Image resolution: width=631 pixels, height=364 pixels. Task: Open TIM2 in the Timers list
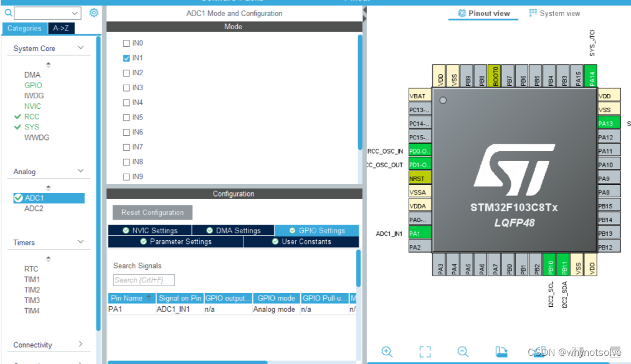[x=32, y=290]
